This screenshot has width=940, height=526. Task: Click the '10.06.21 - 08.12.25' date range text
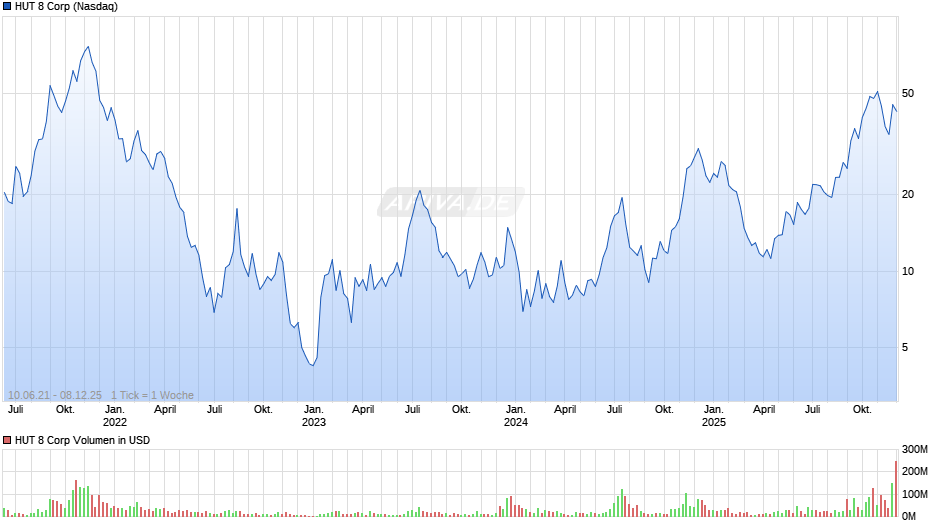pyautogui.click(x=55, y=395)
